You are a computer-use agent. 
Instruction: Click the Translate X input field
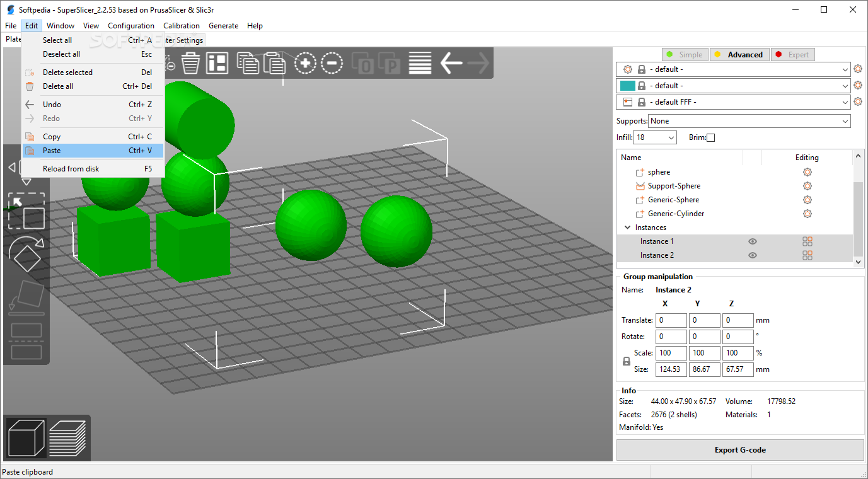(x=671, y=320)
